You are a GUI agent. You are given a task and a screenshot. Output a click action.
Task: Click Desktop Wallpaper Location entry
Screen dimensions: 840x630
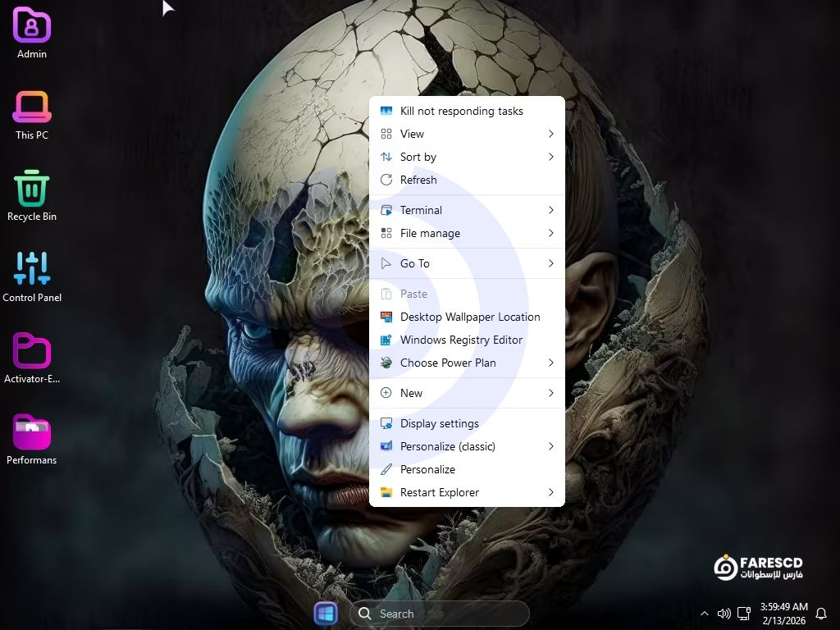point(469,317)
